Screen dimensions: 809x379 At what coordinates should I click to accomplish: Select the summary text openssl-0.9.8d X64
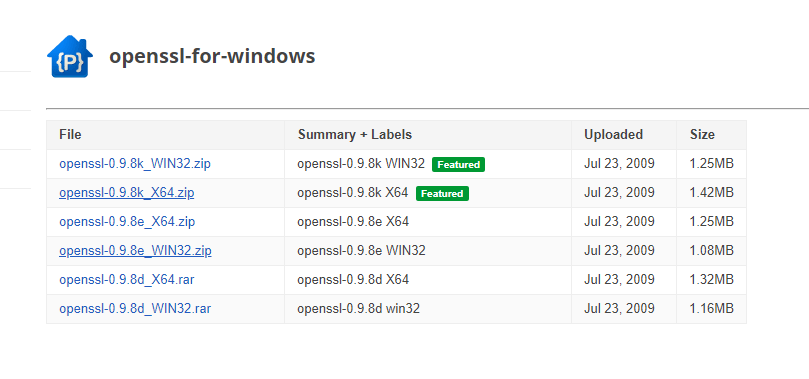pos(353,279)
